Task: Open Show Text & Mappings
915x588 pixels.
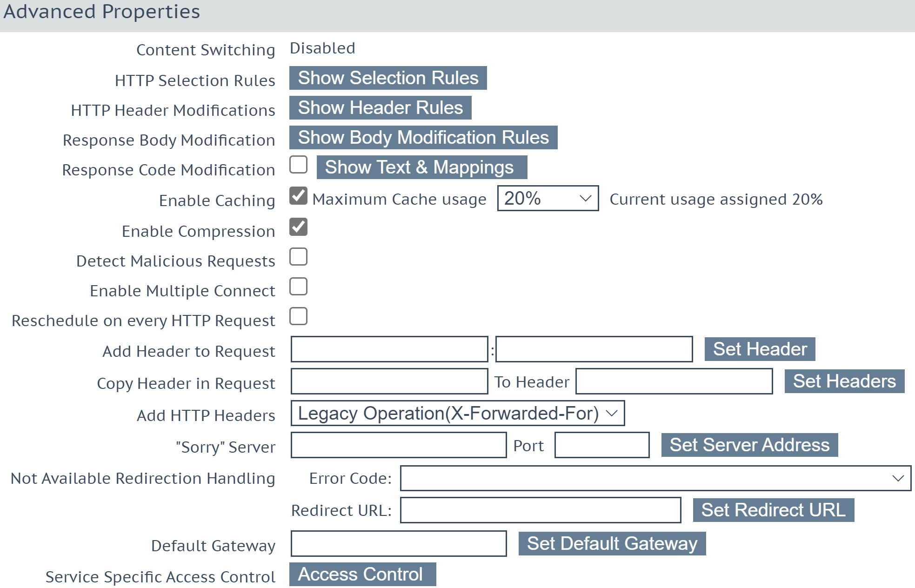Action: [422, 167]
